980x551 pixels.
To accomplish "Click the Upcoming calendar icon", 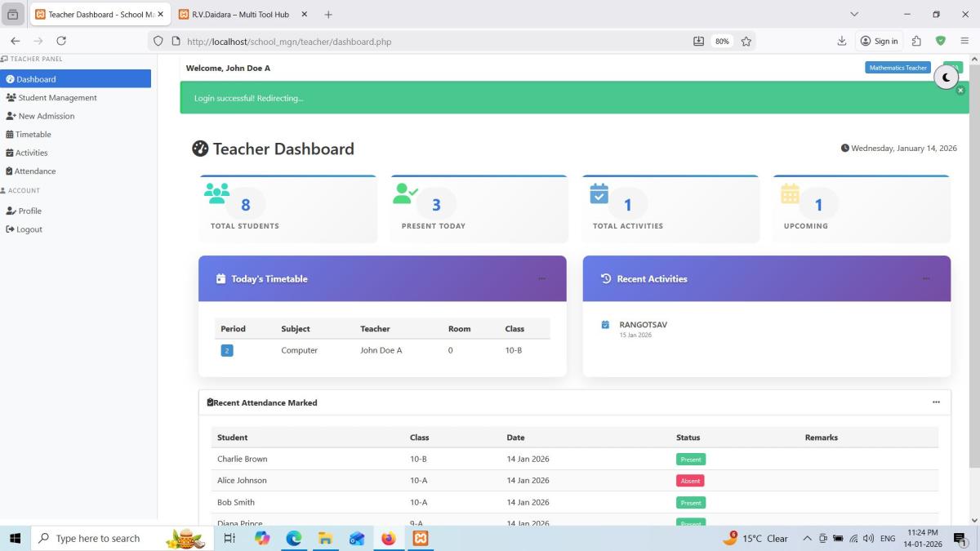I will tap(790, 193).
